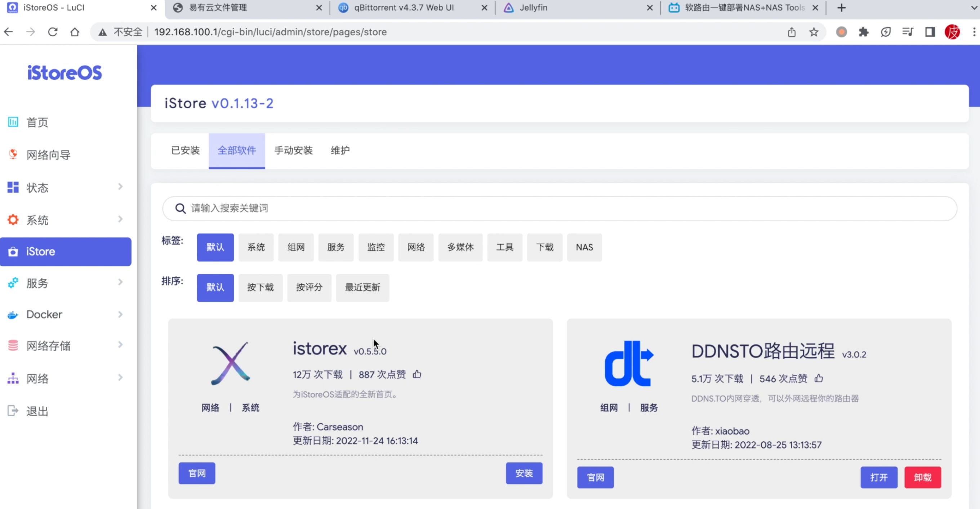This screenshot has height=509, width=980.
Task: Select the 默认 tag filter
Action: click(x=215, y=247)
